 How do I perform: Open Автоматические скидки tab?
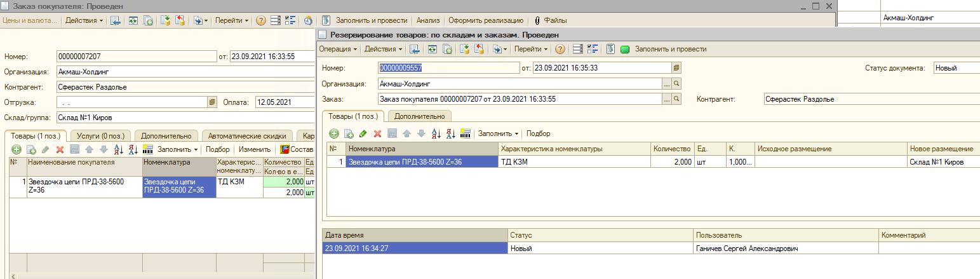tap(248, 135)
